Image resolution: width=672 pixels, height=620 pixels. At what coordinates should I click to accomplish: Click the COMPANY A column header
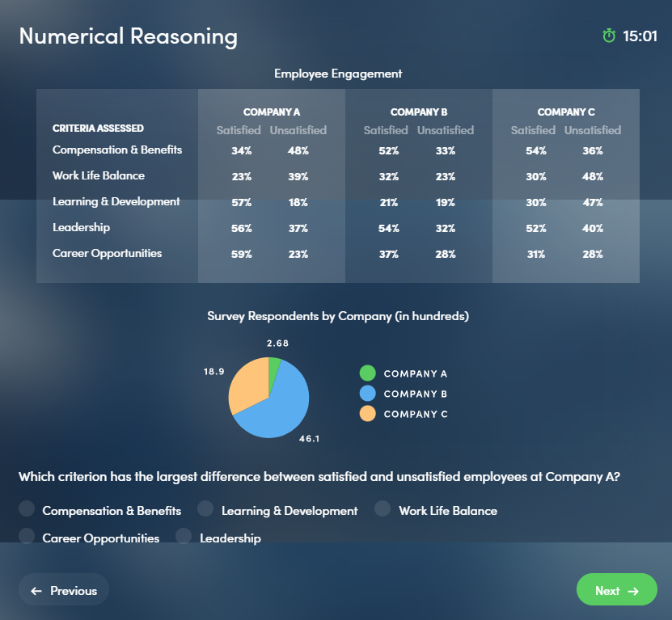click(272, 112)
